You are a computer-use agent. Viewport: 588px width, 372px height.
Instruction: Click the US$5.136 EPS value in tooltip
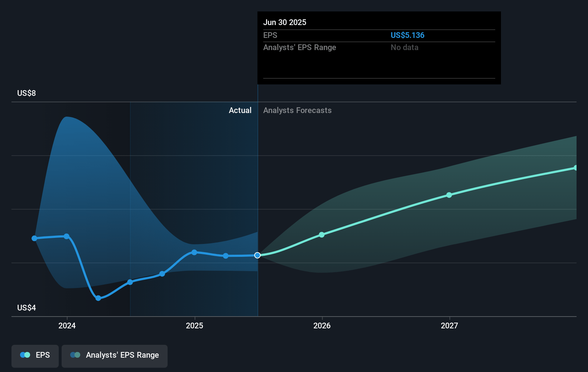click(x=408, y=35)
